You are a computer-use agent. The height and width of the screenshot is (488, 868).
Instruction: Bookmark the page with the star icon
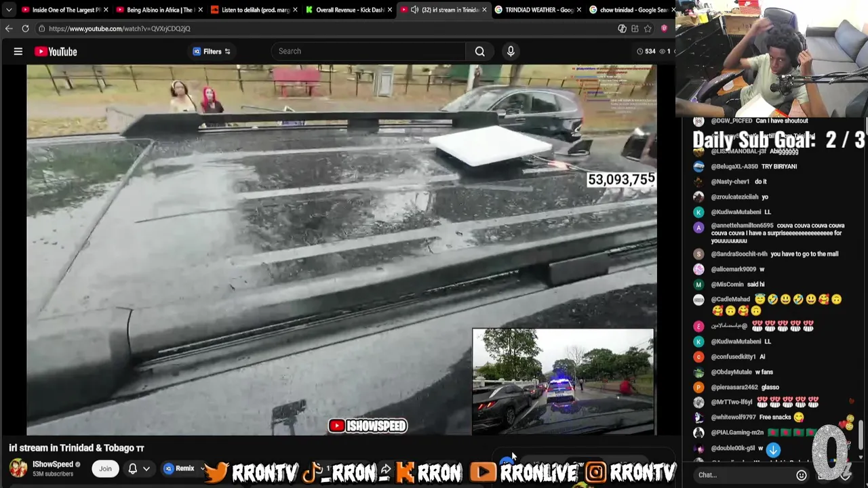click(648, 28)
